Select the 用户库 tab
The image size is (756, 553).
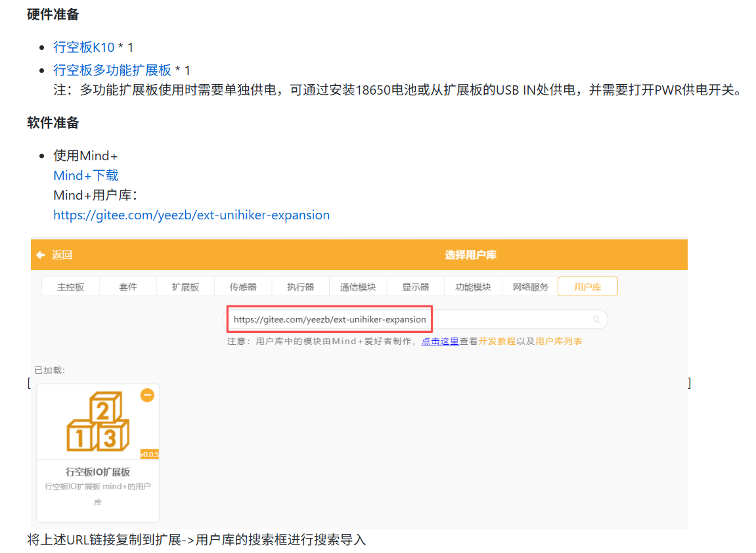[x=588, y=287]
